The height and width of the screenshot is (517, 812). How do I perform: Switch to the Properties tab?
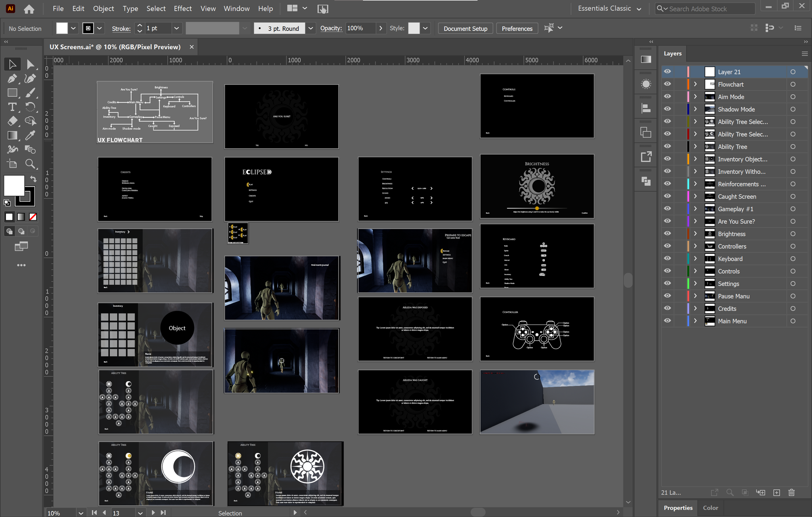(678, 508)
